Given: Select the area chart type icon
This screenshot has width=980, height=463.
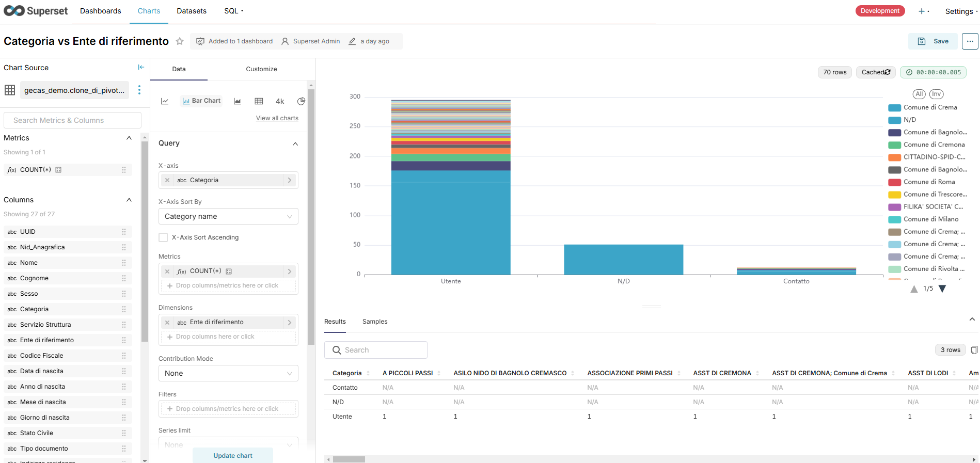Looking at the screenshot, I should tap(238, 101).
